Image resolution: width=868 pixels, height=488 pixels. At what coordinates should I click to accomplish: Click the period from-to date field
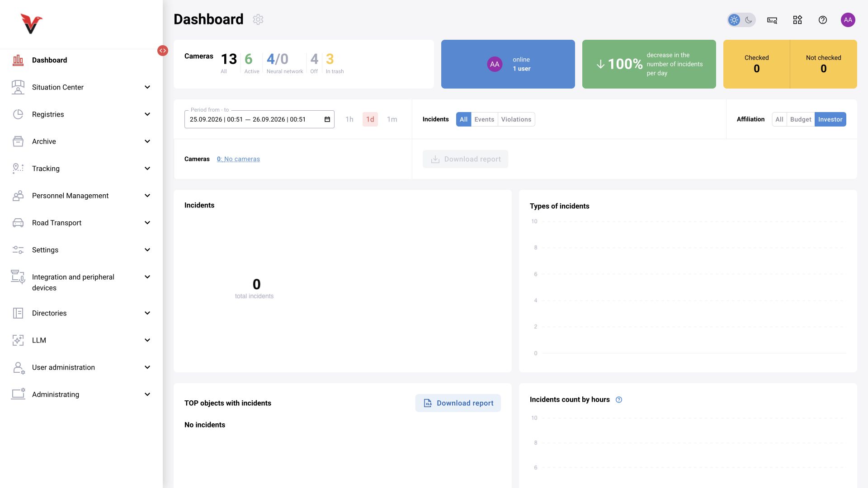[259, 119]
